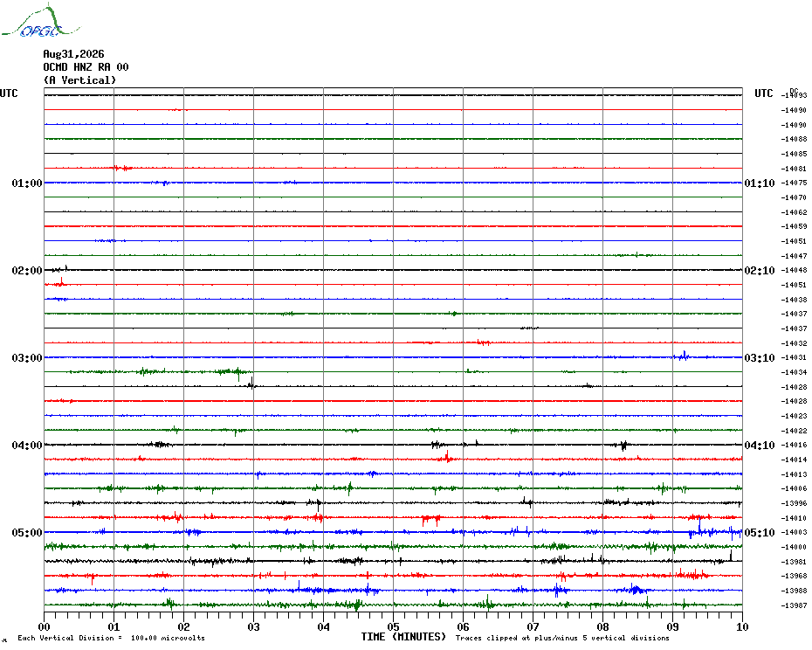Image resolution: width=812 pixels, height=650 pixels.
Task: Click the 04:10 end-time label
Action: (x=760, y=446)
